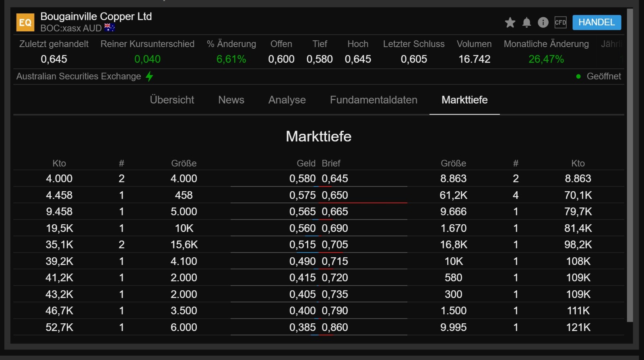Screen dimensions: 644x360
Task: Click ask price 0,665
Action: point(335,212)
